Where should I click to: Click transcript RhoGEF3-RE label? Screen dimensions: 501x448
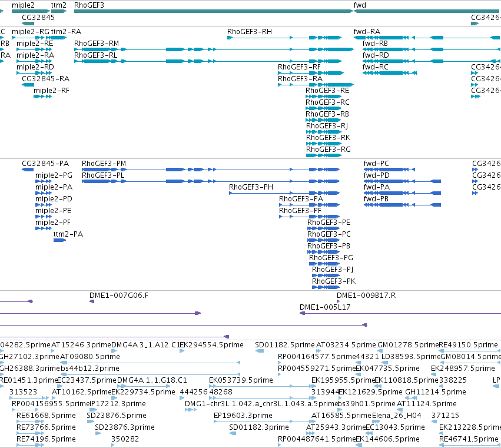[327, 91]
